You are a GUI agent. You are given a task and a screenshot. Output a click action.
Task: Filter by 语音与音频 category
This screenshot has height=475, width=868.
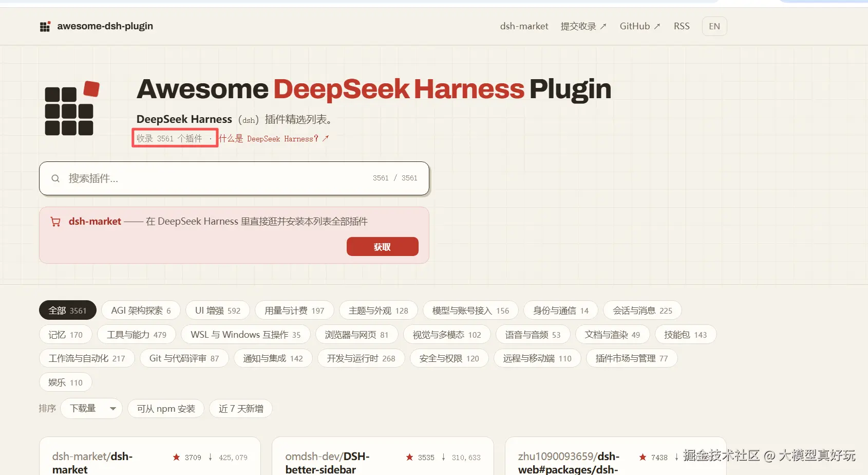pos(533,334)
